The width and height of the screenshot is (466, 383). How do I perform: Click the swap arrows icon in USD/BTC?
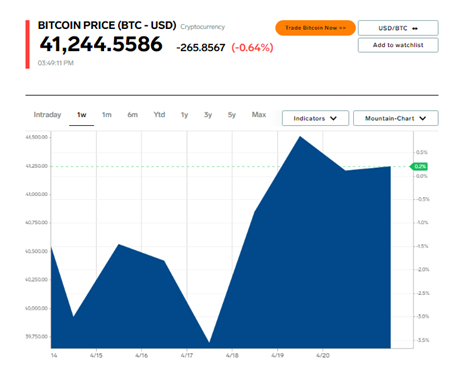pos(415,28)
